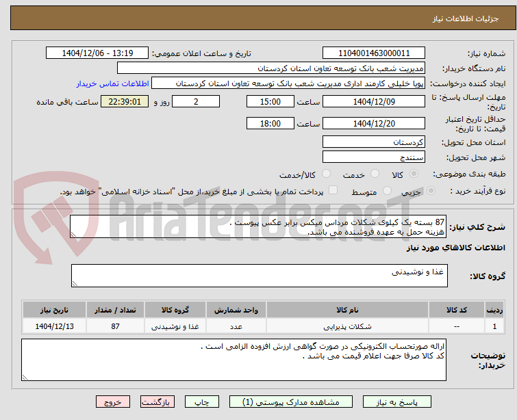
Task: Click the resize handle of گروه کالا textarea
Action: (x=75, y=283)
